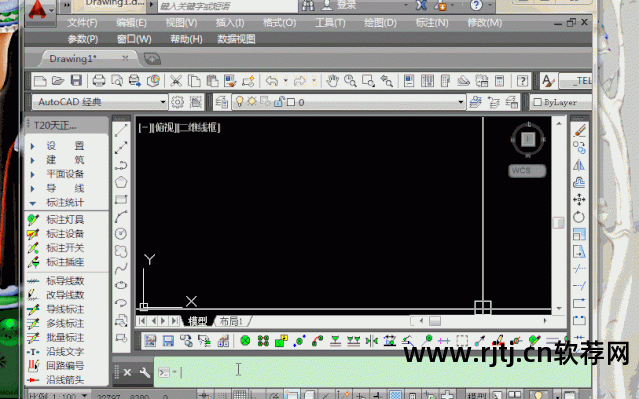The width and height of the screenshot is (639, 399).
Task: Click the Save floppy disk icon
Action: [x=76, y=81]
